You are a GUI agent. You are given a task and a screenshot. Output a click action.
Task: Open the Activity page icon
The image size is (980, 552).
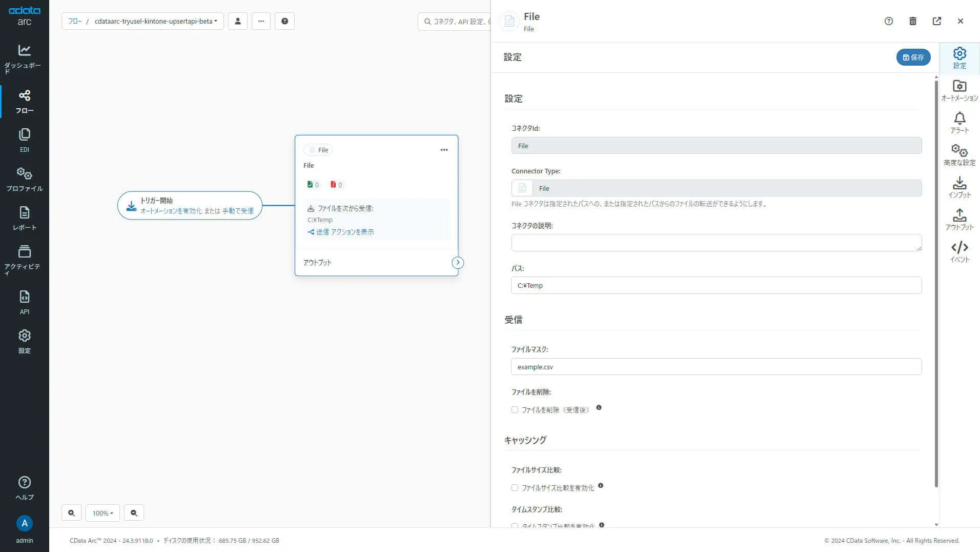(x=24, y=258)
